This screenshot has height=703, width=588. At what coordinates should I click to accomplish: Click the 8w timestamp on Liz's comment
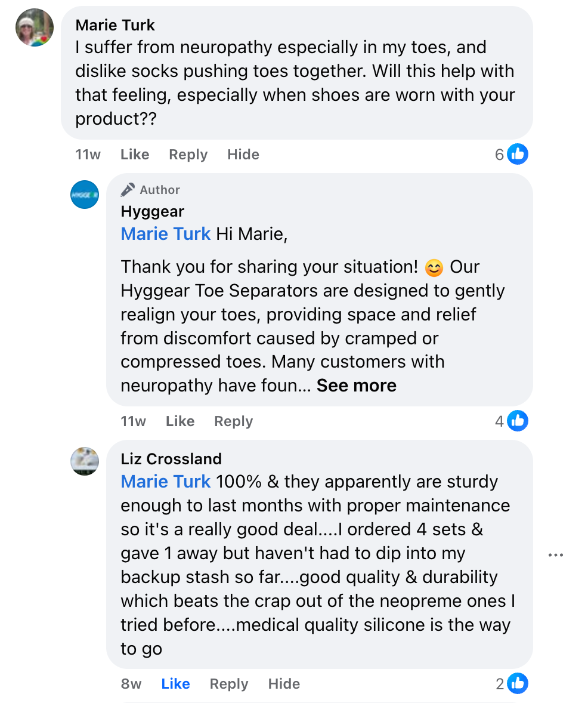click(131, 684)
